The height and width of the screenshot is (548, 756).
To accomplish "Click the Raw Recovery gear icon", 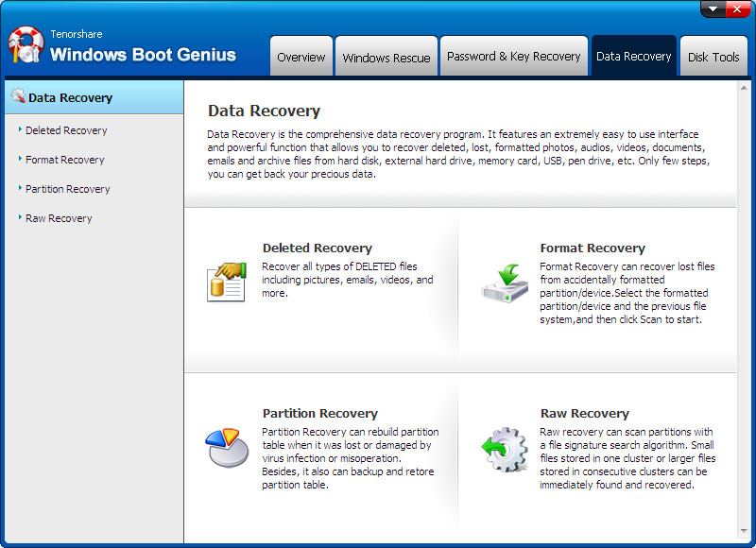I will tap(505, 449).
